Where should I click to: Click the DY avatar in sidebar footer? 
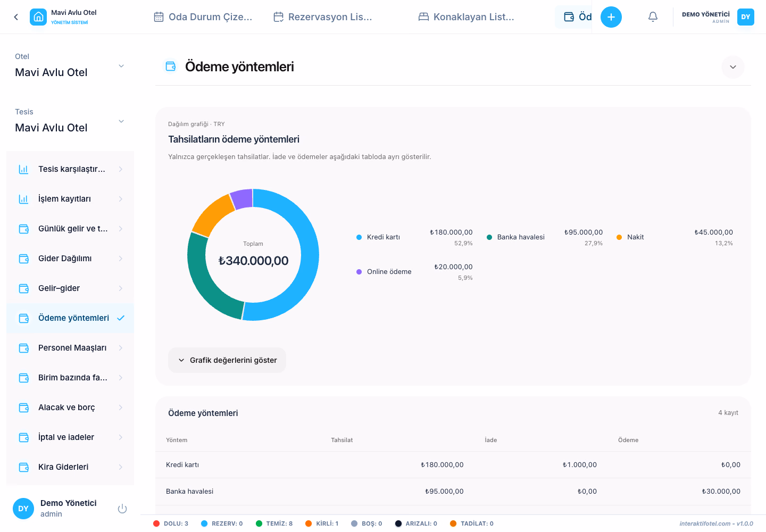pos(23,509)
